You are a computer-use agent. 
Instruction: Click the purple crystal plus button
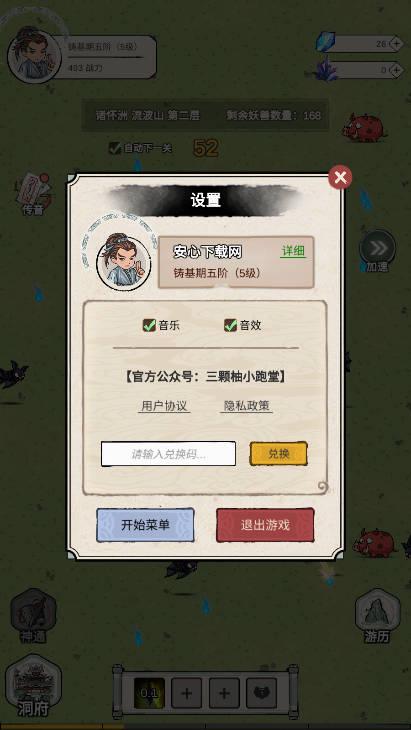(396, 70)
